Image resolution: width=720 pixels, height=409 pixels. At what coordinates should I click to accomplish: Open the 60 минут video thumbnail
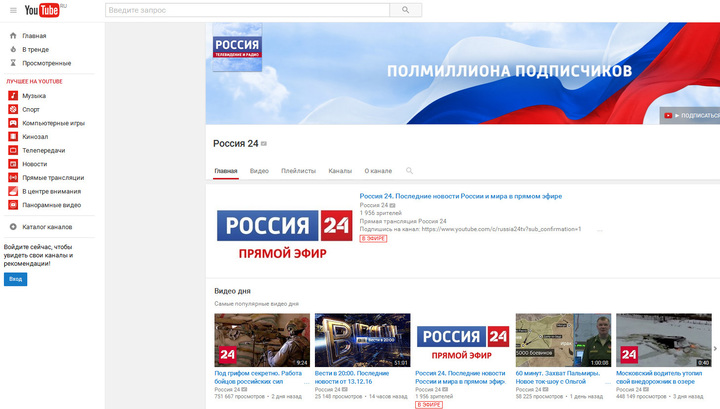[x=563, y=340]
